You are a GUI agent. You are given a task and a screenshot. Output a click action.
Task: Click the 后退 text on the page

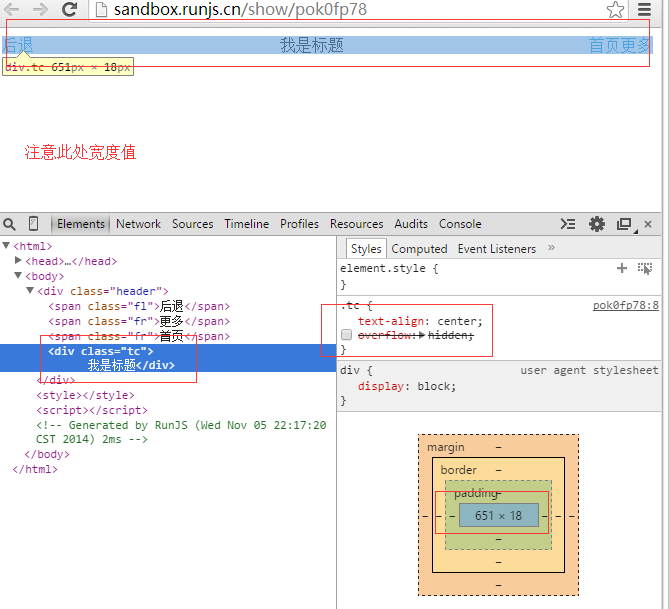click(17, 45)
